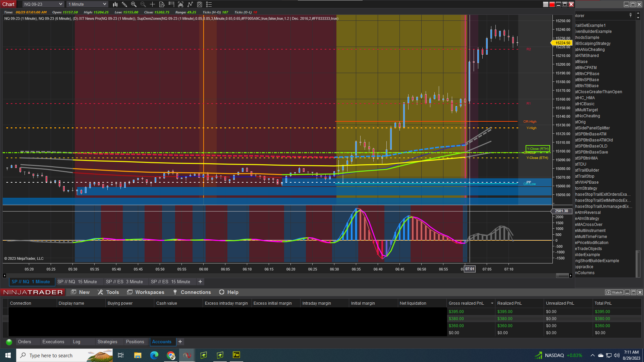The width and height of the screenshot is (644, 362).
Task: Click the Y-Close (RTH) price label
Action: point(538,148)
